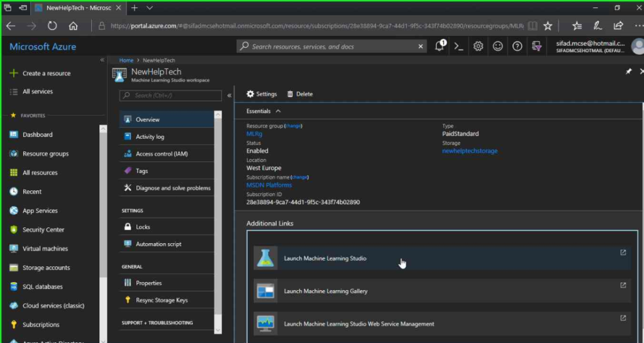This screenshot has height=343, width=644.
Task: Open directory and subscription filter icon
Action: (x=536, y=46)
